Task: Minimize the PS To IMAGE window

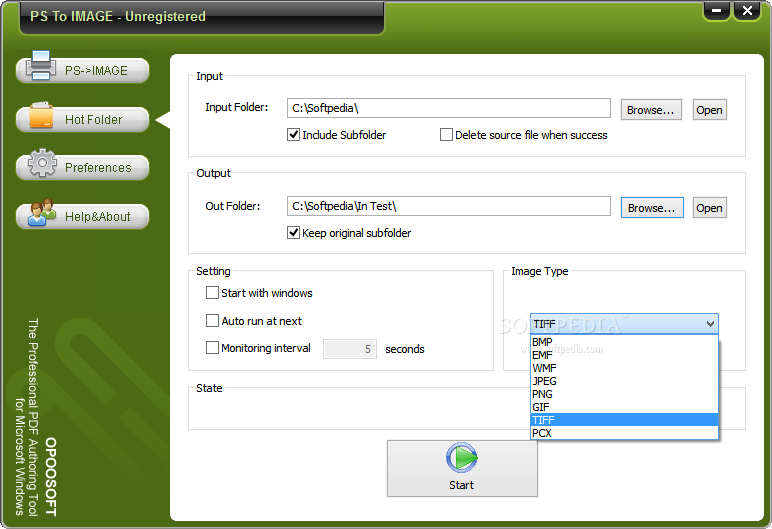Action: coord(716,11)
